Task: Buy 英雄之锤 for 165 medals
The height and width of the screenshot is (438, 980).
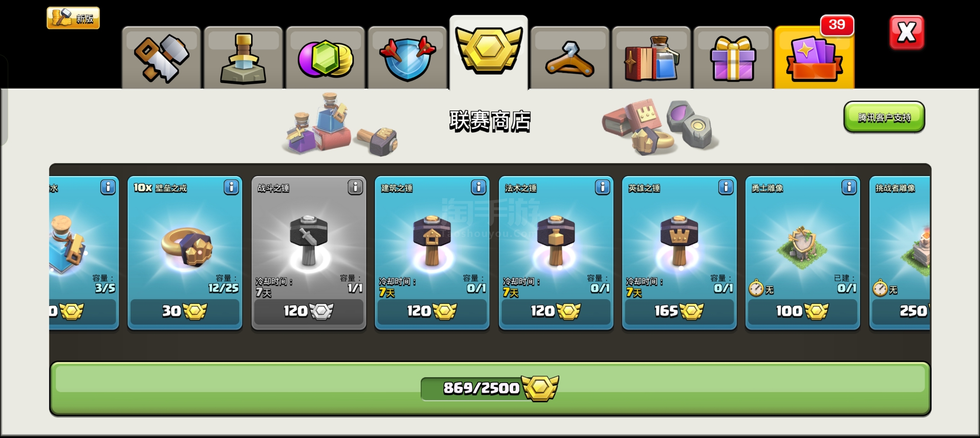Action: [679, 311]
